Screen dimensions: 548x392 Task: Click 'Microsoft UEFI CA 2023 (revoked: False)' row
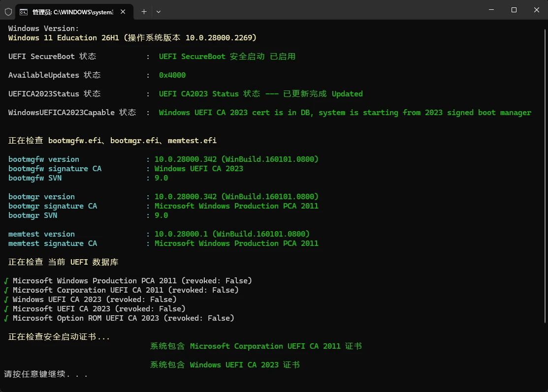[95, 309]
